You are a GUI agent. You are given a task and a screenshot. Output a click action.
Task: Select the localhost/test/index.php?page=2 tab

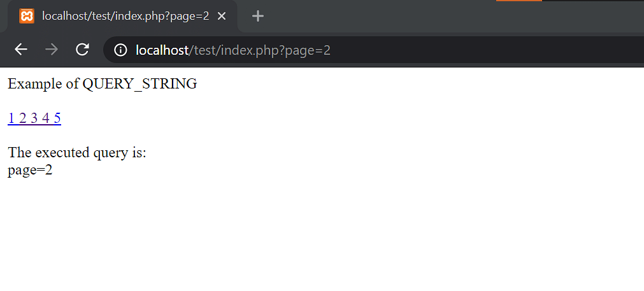coord(125,16)
